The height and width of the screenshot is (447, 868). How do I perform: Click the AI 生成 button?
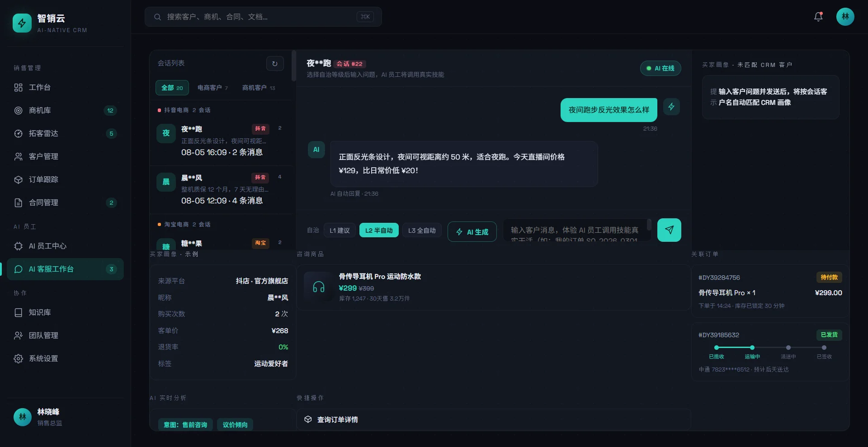pyautogui.click(x=472, y=232)
